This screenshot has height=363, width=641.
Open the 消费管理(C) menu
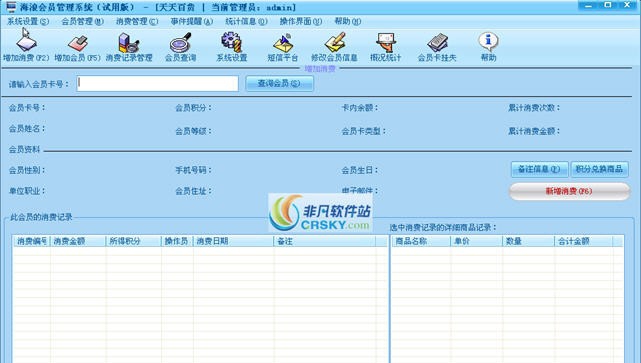(x=137, y=21)
